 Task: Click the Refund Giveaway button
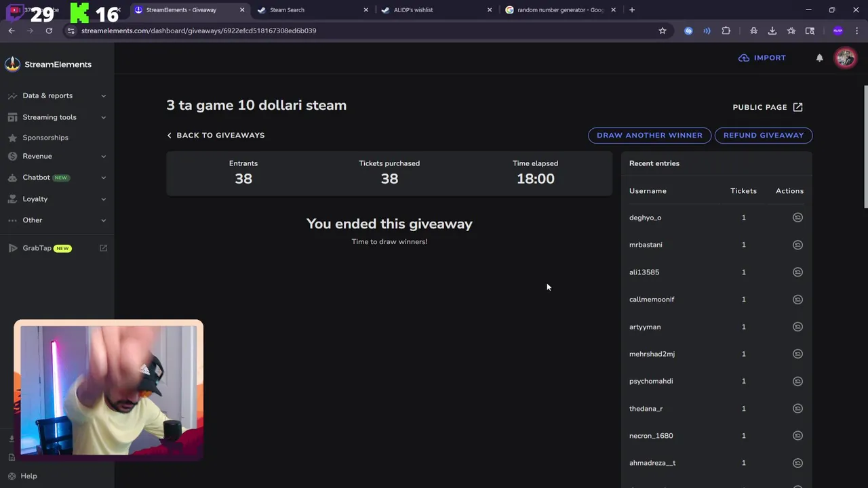[764, 136]
